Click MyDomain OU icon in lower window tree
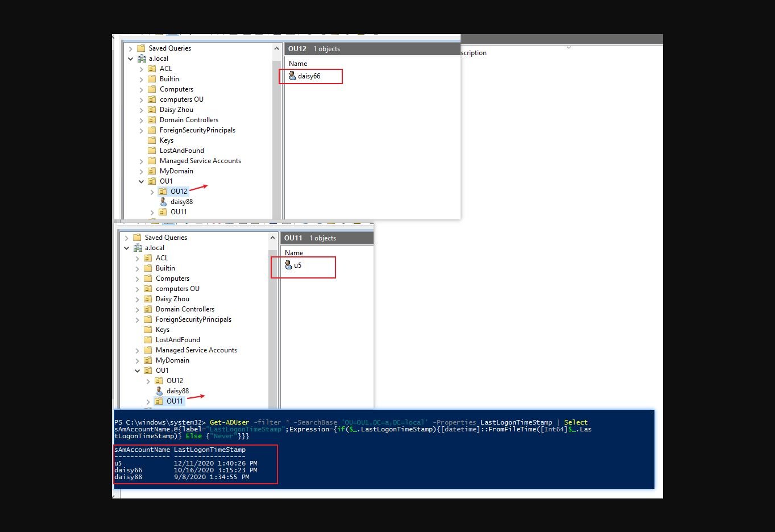This screenshot has height=532, width=775. (148, 360)
